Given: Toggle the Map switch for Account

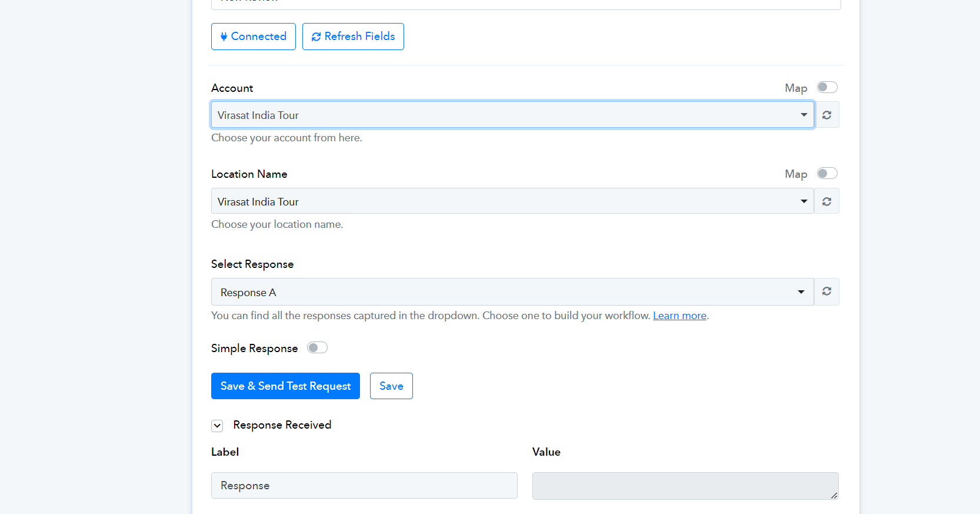Looking at the screenshot, I should tap(827, 87).
